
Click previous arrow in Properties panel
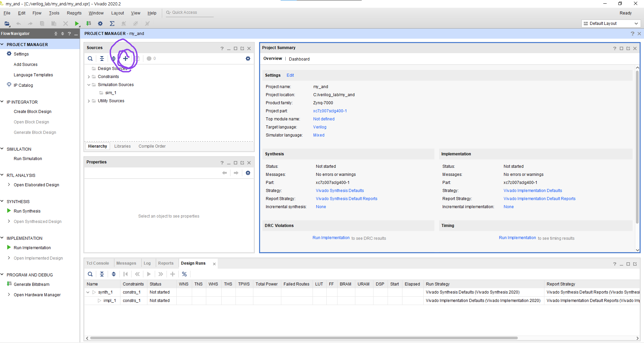point(225,173)
